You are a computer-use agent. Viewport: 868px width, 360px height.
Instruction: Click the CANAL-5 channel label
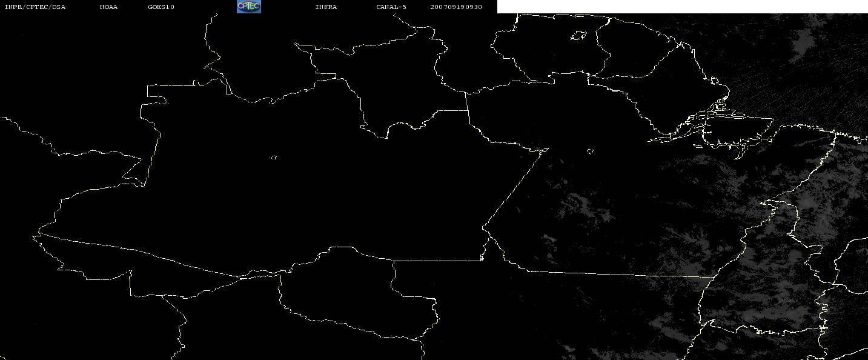tap(391, 7)
